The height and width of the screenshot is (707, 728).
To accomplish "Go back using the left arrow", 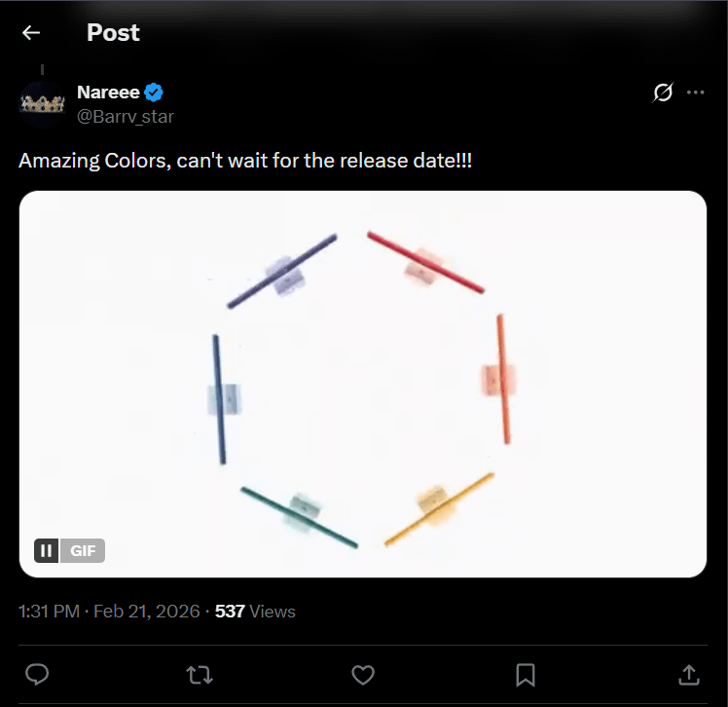I will coord(31,33).
